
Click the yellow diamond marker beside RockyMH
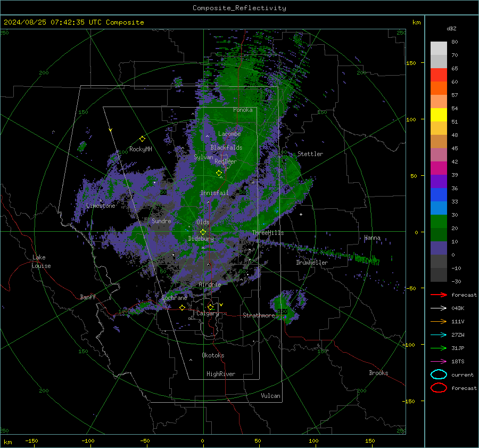pyautogui.click(x=142, y=139)
